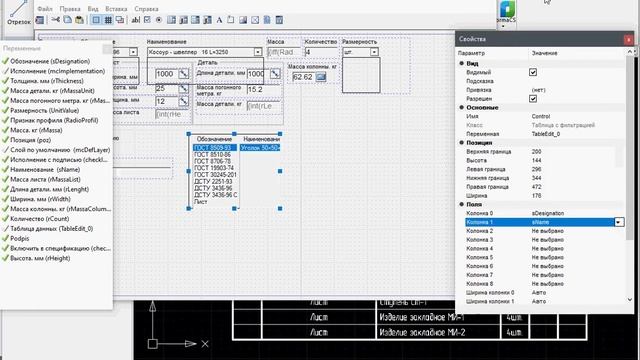The width and height of the screenshot is (640, 360).
Task: Click the blue document toolbar icon
Action: [x=267, y=20]
